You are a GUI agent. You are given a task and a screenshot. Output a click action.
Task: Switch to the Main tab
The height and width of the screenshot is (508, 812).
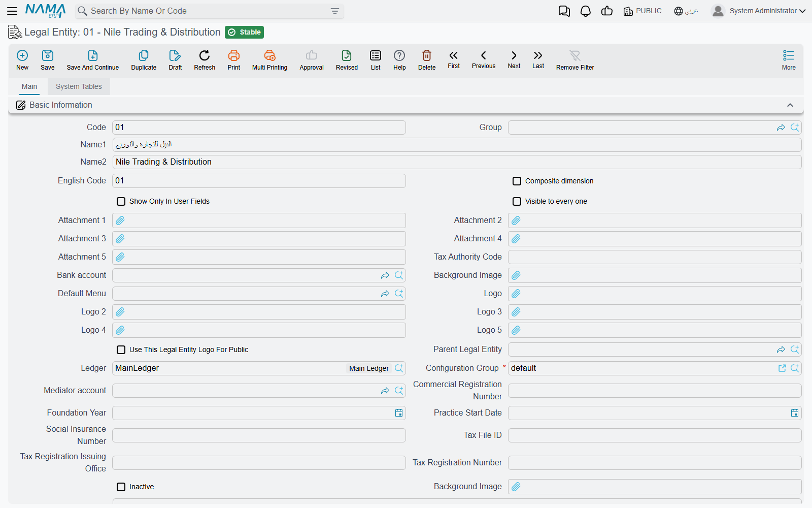pos(29,86)
